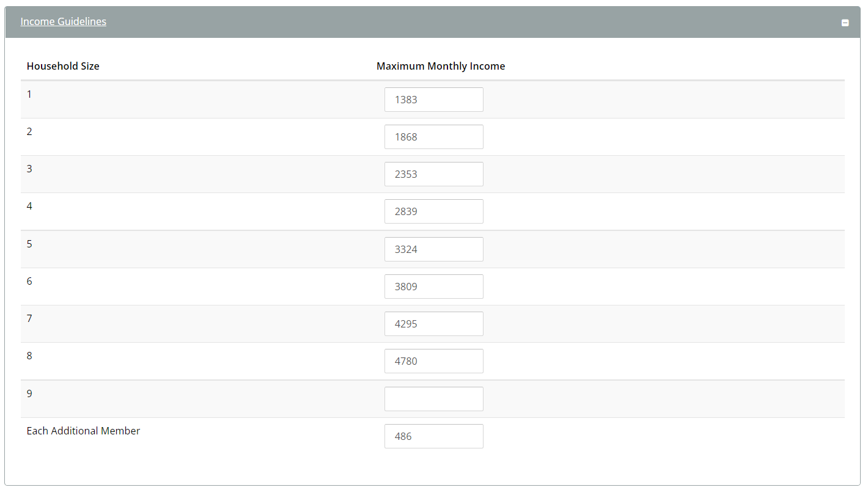Click the Household Size column header
Viewport: 868px width, 490px height.
point(63,66)
